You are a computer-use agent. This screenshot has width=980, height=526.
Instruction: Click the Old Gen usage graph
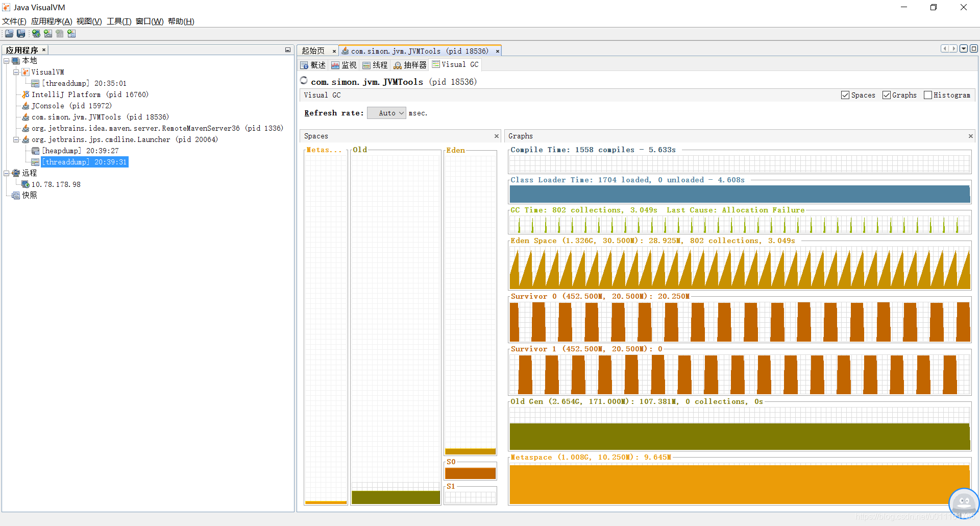click(x=740, y=428)
